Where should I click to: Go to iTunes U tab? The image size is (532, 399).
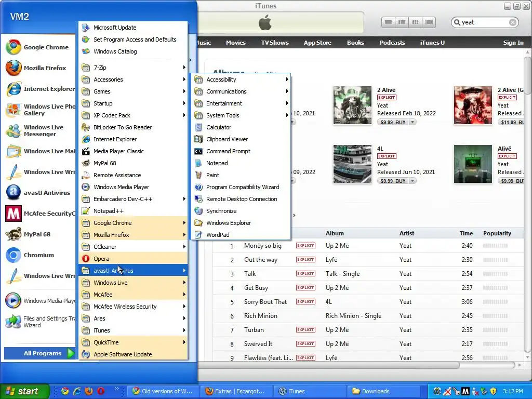click(x=432, y=43)
